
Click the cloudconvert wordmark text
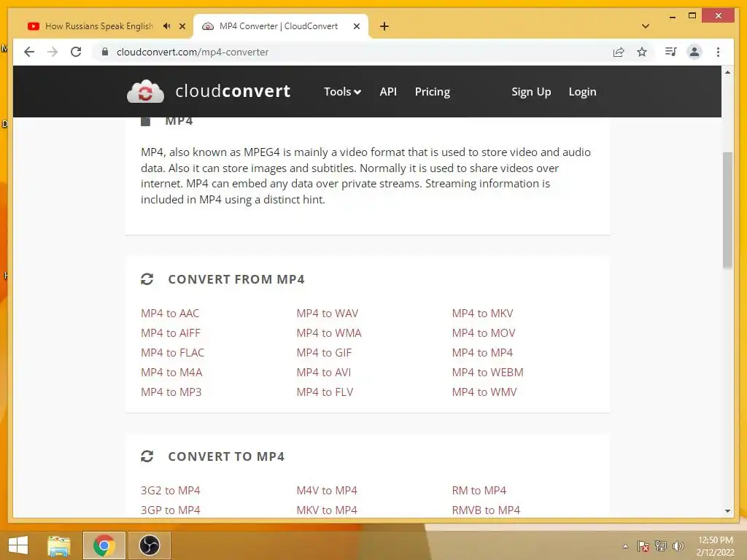pyautogui.click(x=233, y=91)
